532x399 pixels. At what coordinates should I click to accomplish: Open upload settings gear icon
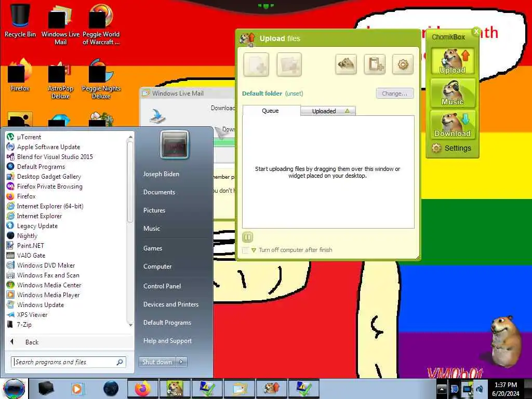click(x=403, y=64)
